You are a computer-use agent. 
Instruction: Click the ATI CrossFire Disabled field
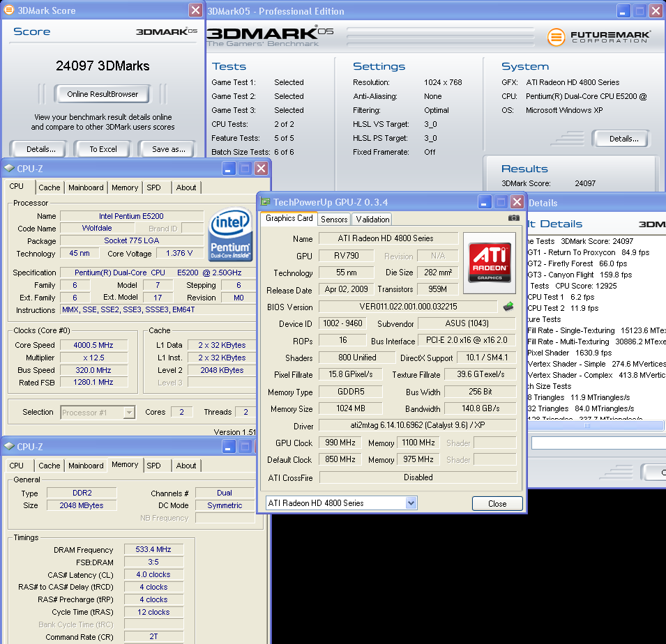(418, 477)
